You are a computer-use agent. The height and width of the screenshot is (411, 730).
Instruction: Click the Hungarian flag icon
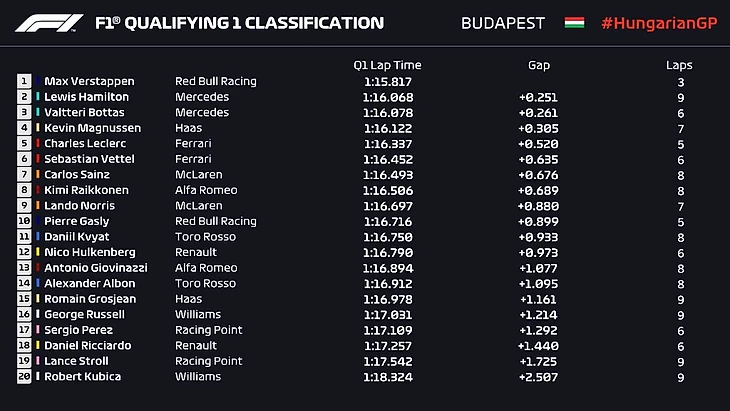(x=574, y=22)
